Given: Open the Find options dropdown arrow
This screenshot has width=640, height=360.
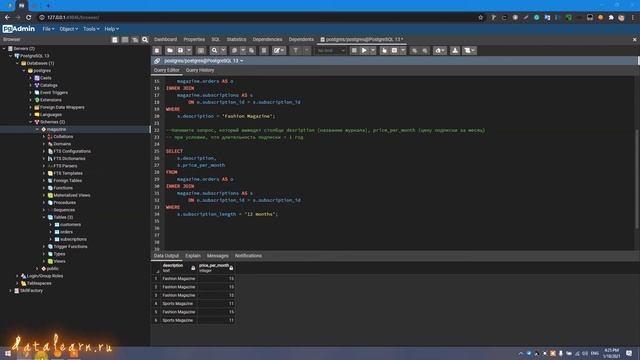Looking at the screenshot, I should (x=223, y=51).
